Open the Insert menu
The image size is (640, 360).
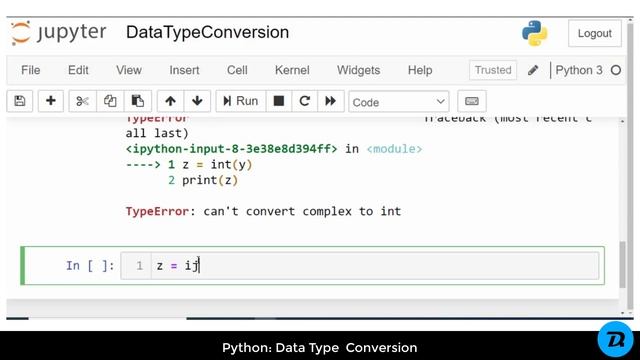pos(184,70)
